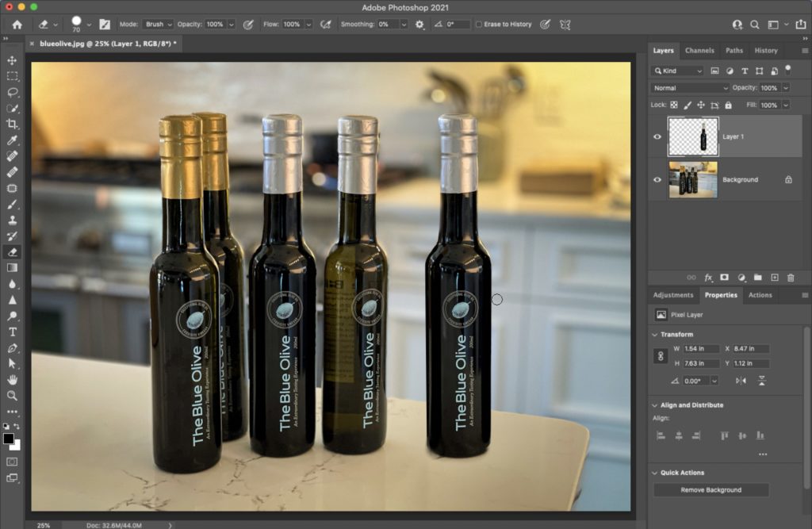Select the Hand tool
Viewport: 812px width, 529px height.
coord(12,380)
